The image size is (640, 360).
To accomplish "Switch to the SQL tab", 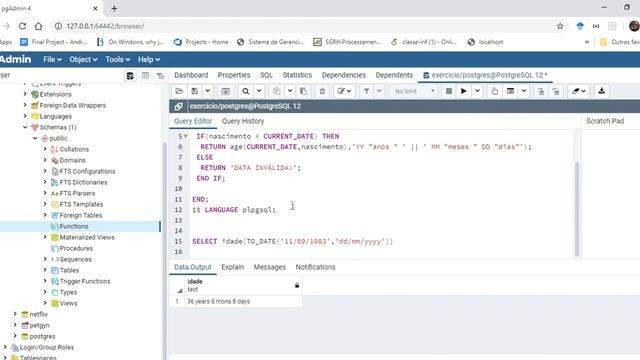I will click(x=266, y=75).
